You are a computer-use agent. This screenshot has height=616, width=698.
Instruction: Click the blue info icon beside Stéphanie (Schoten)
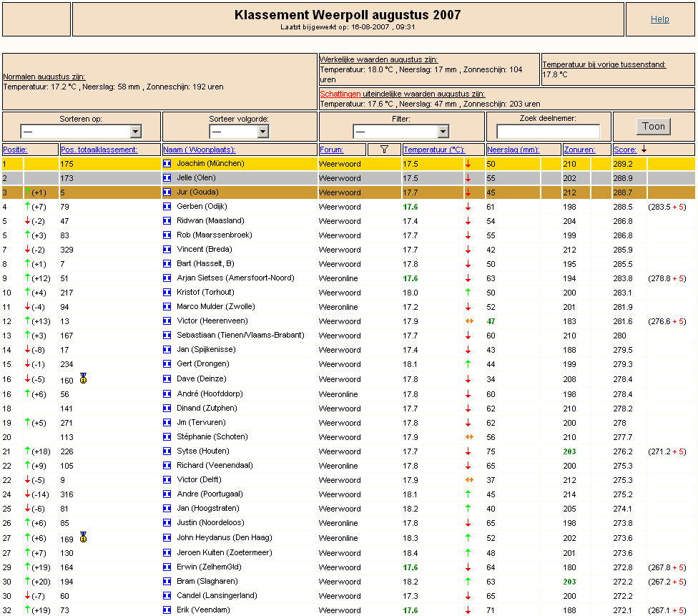(167, 436)
